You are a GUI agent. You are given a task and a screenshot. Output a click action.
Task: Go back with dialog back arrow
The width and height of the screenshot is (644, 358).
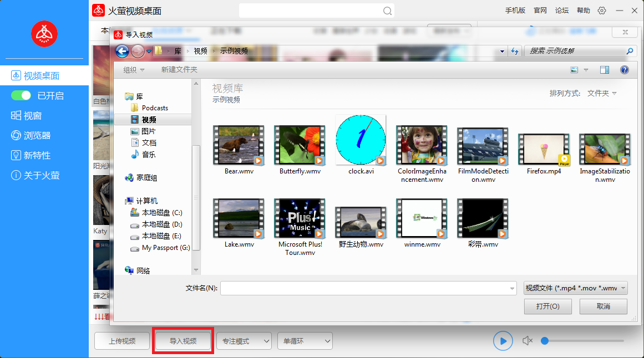tap(123, 51)
